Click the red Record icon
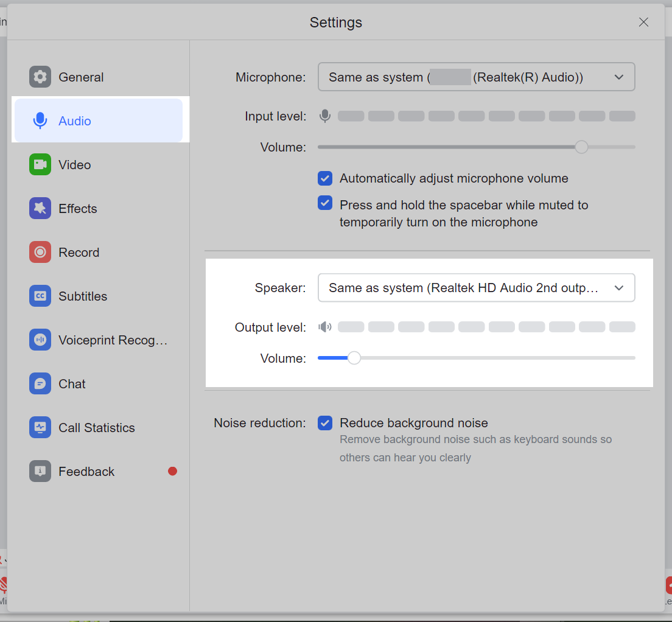The height and width of the screenshot is (622, 672). click(40, 253)
